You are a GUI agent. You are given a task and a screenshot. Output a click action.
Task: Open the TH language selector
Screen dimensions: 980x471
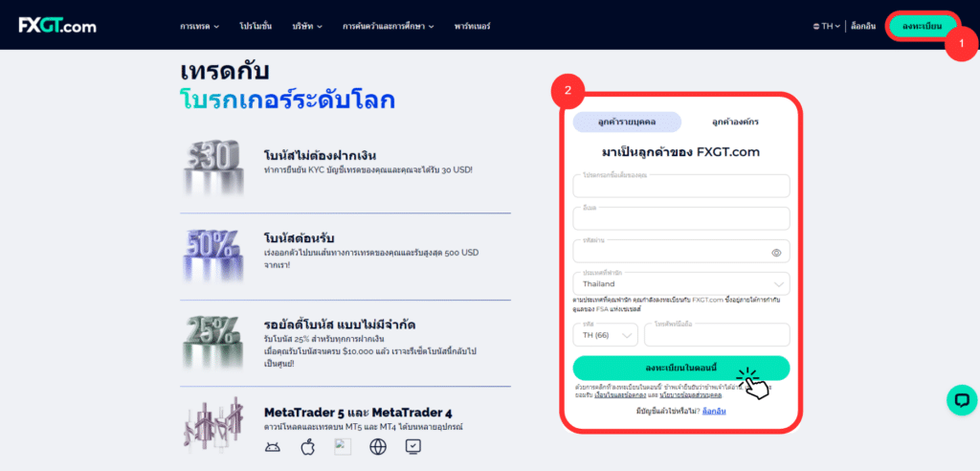827,26
